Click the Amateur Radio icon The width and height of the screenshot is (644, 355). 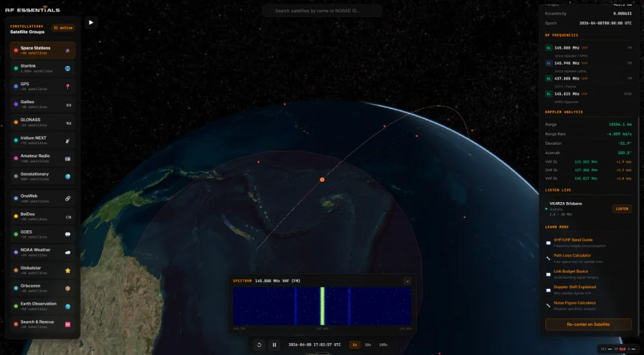[x=68, y=159]
